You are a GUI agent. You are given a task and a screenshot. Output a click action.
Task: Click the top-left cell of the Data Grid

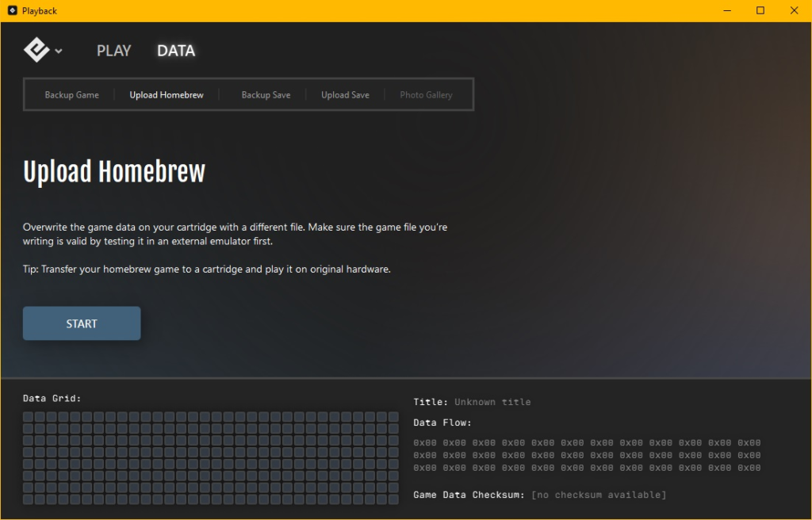tap(28, 417)
